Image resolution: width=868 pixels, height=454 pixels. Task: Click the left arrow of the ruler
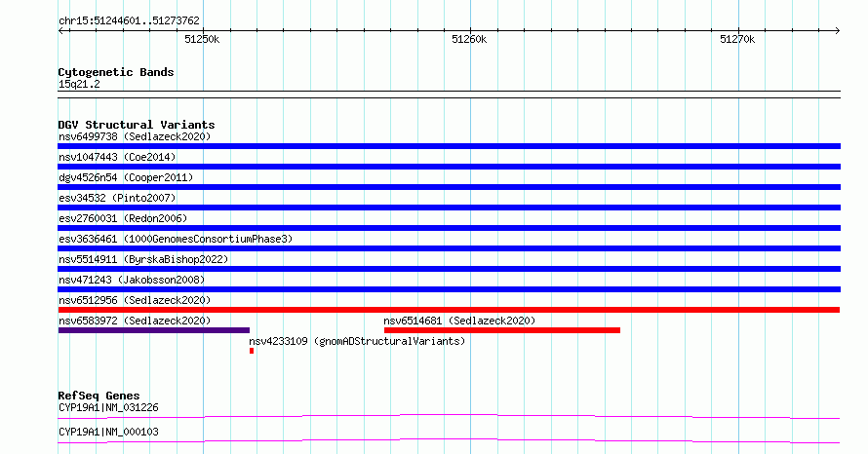click(x=61, y=30)
